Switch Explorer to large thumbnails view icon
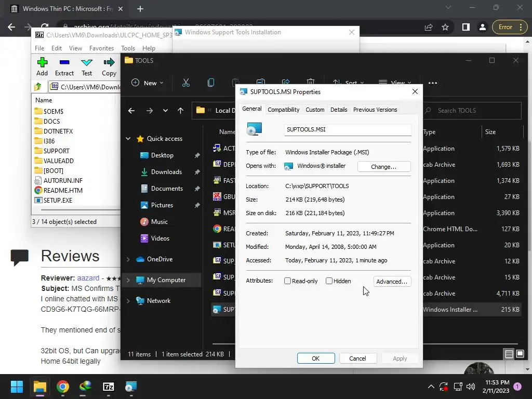 point(520,354)
